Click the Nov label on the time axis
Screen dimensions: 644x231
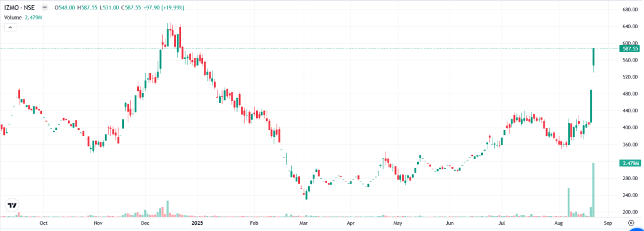point(97,223)
